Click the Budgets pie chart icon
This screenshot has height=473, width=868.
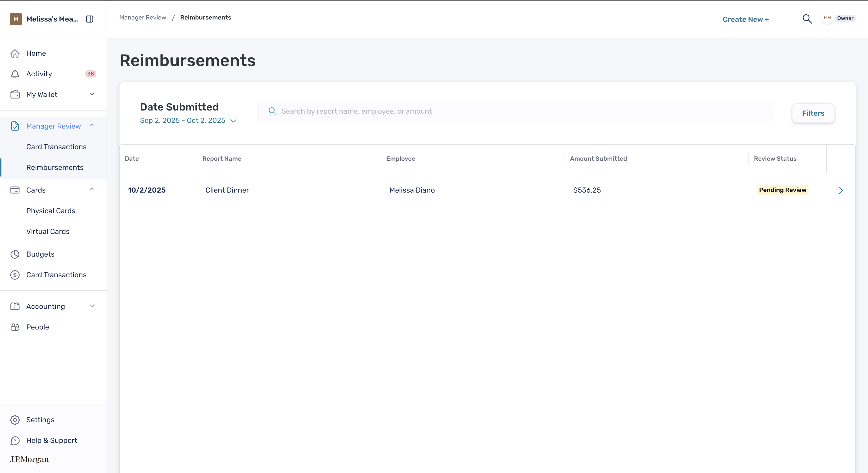(15, 254)
